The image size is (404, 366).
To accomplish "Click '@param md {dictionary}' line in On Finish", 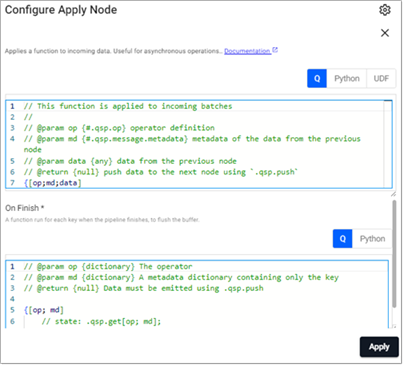I will tap(181, 277).
